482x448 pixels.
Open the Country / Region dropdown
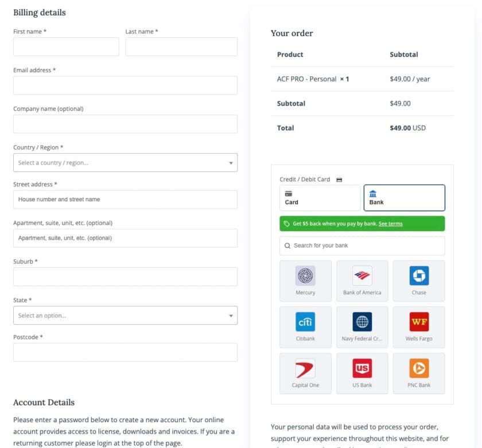(x=125, y=163)
